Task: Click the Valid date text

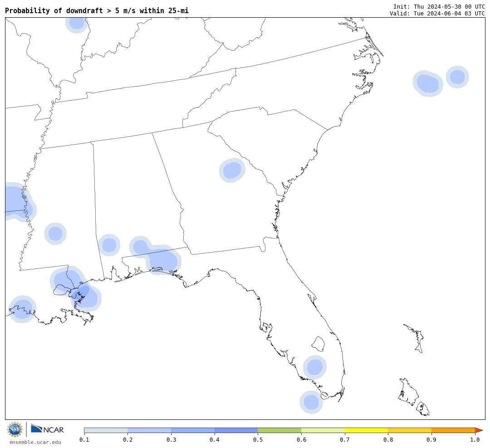Action: pos(437,14)
